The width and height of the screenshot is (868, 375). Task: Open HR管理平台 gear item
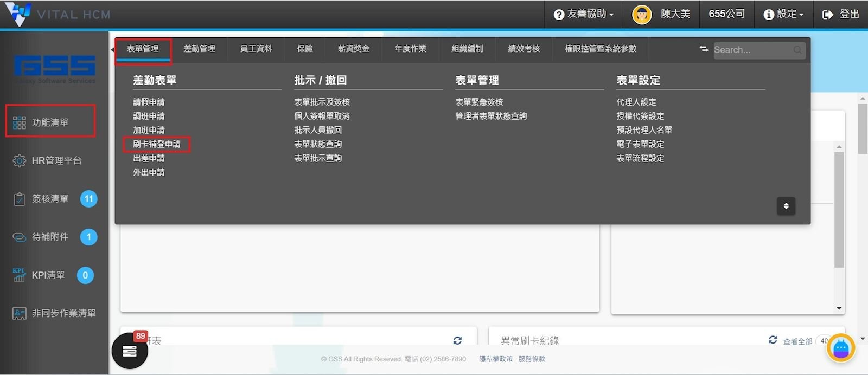tap(56, 160)
